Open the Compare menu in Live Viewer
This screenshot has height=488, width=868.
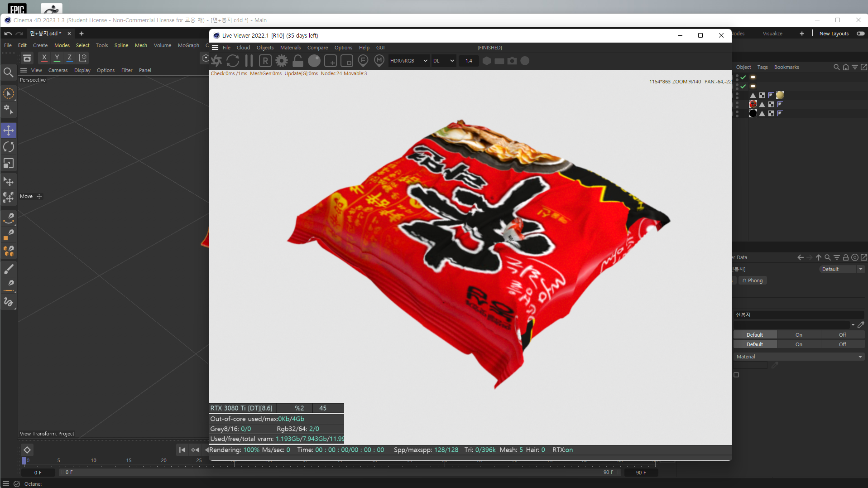(x=317, y=48)
